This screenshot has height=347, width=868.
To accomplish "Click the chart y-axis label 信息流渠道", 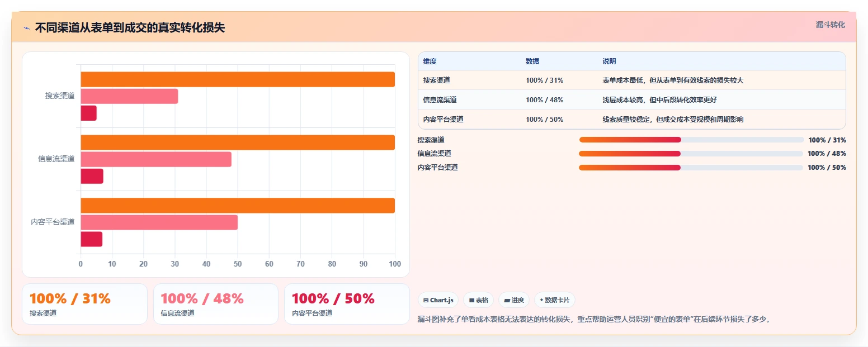I will point(56,159).
